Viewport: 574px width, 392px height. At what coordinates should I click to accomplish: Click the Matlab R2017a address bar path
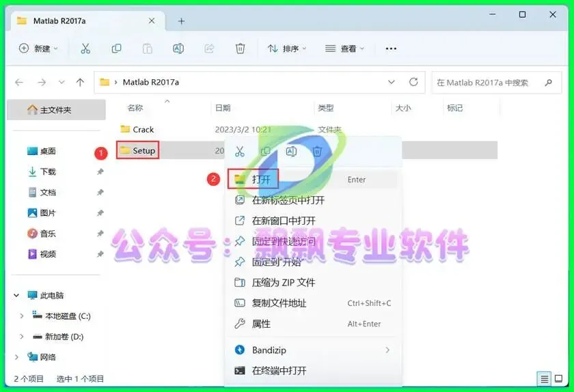pos(150,83)
